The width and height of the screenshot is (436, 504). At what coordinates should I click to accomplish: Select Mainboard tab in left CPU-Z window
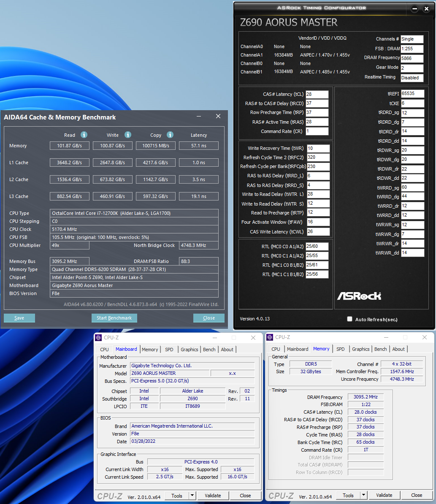point(126,349)
